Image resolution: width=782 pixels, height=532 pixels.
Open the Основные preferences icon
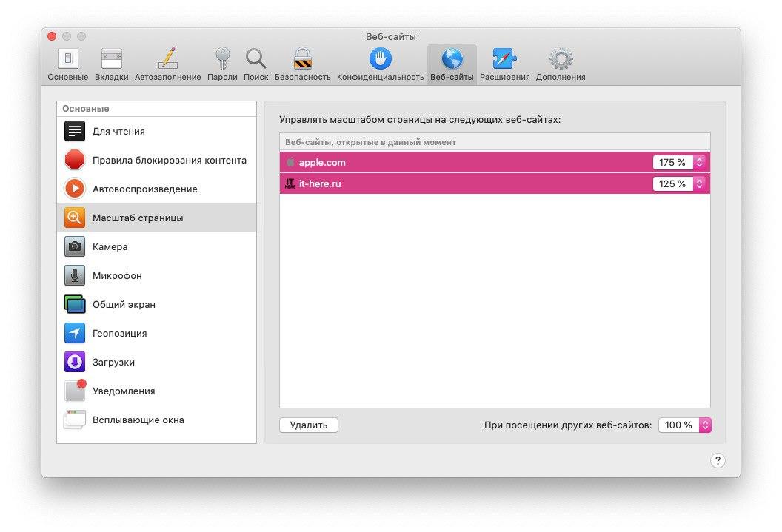tap(68, 60)
